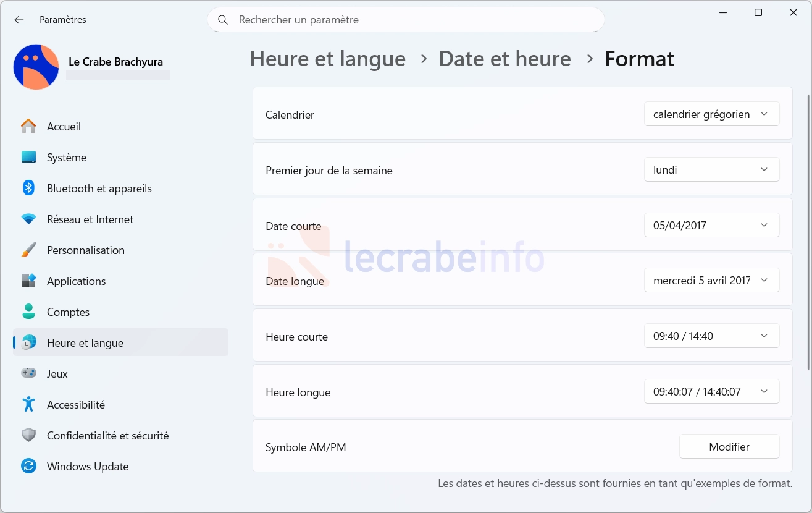Click the Applications icon in sidebar
Screen dimensions: 812x513
(28, 281)
